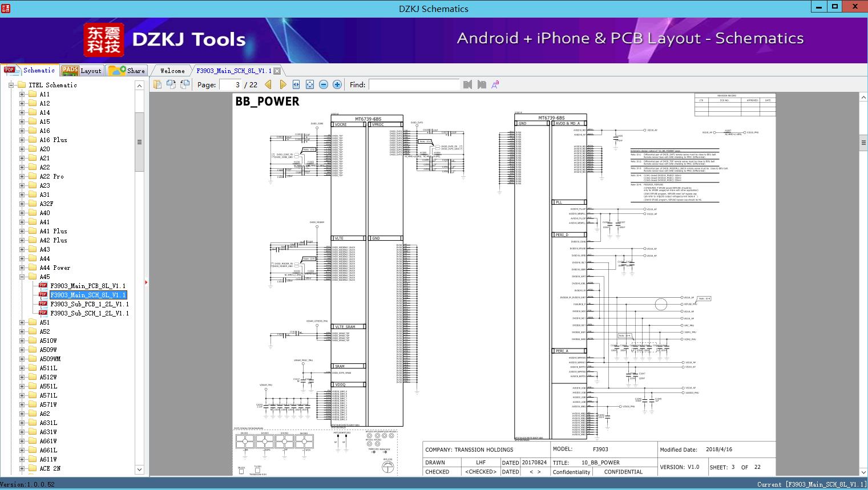
Task: Close the F3903_Main_SCH_8L_V1.1 document tab
Action: point(277,71)
